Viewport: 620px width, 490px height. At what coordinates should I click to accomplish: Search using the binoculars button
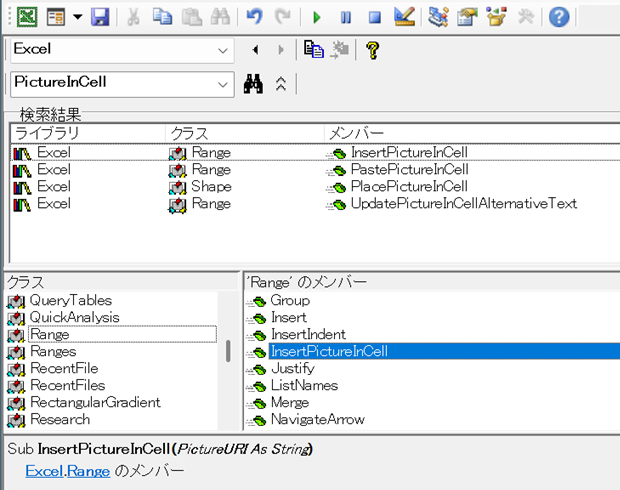tap(253, 83)
